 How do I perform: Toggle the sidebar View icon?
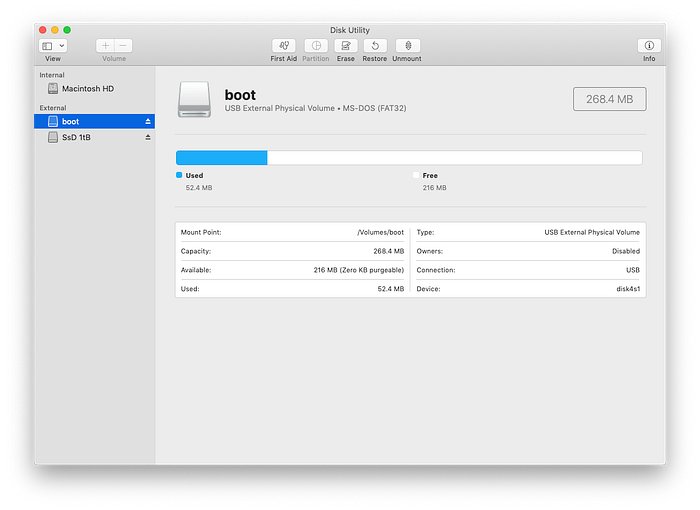pyautogui.click(x=47, y=46)
